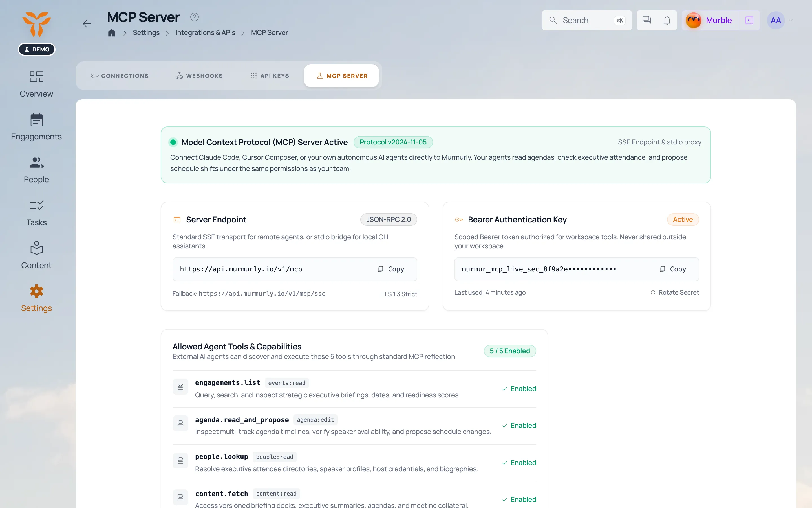Open the Overview sidebar section
The width and height of the screenshot is (812, 508).
(36, 84)
